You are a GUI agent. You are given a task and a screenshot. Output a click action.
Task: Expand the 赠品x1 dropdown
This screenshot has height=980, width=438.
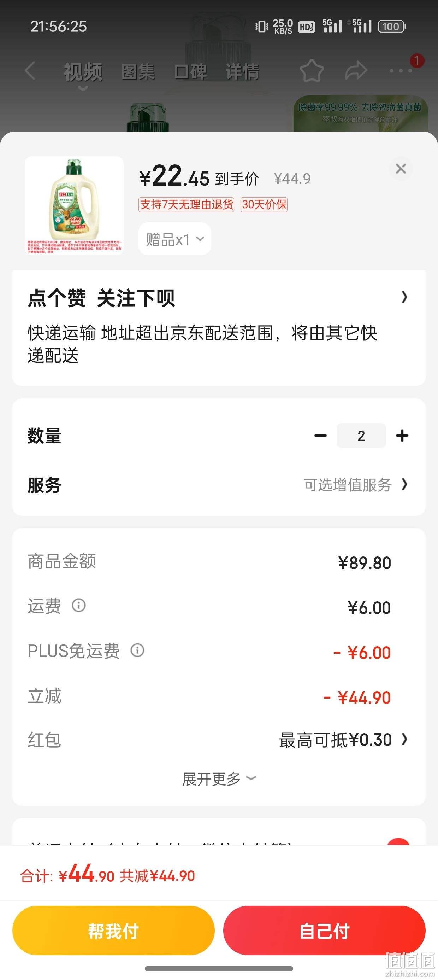[x=175, y=239]
